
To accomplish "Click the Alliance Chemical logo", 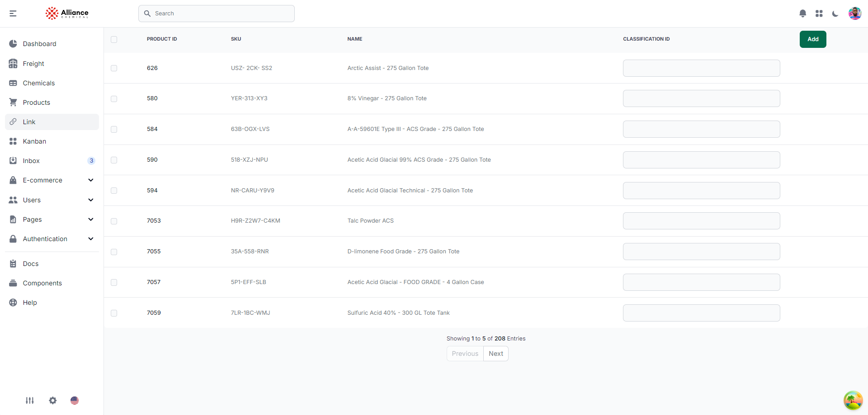I will (x=67, y=13).
